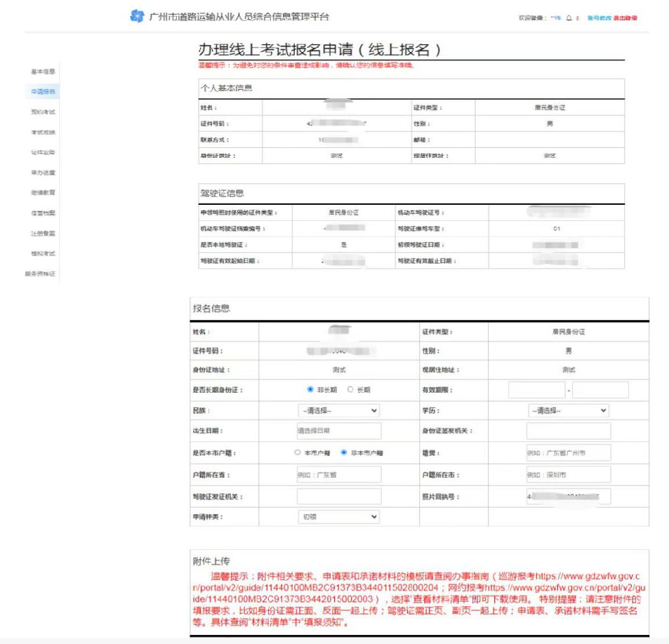Open 申办进度 sidebar item
669x644 pixels.
[43, 173]
